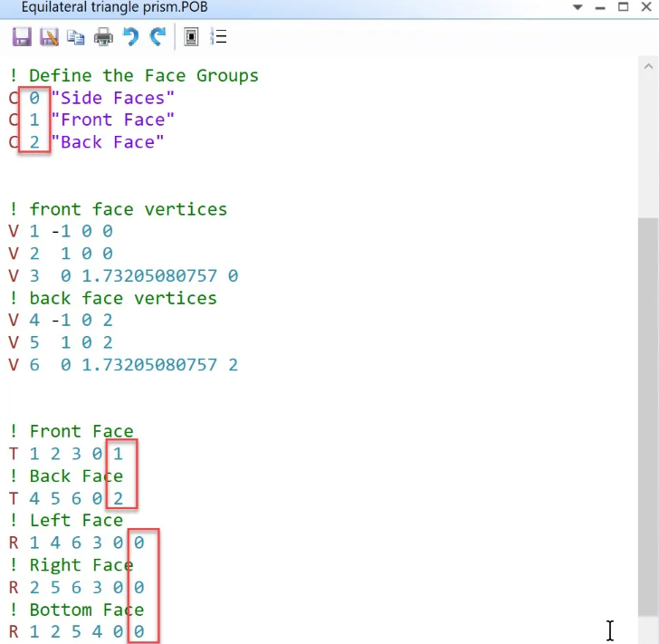659x644 pixels.
Task: Click the Save As icon with pencil
Action: (49, 37)
